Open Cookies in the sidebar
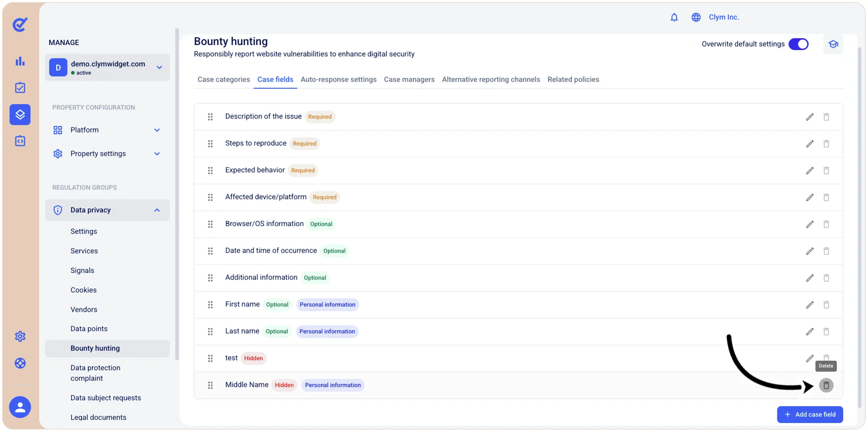 [83, 290]
